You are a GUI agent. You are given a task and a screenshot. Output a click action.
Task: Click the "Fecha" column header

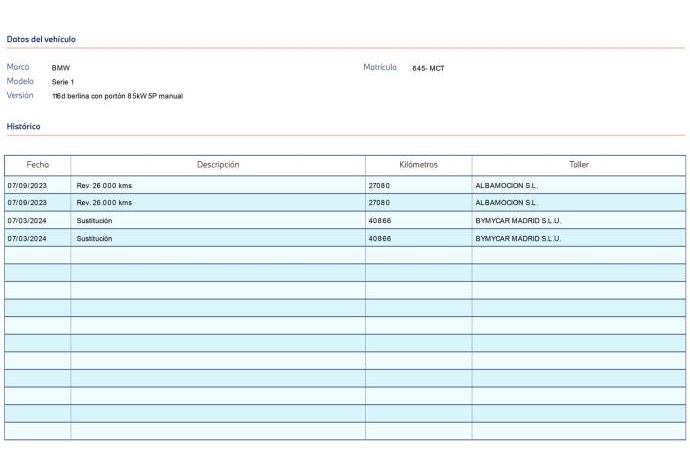38,164
